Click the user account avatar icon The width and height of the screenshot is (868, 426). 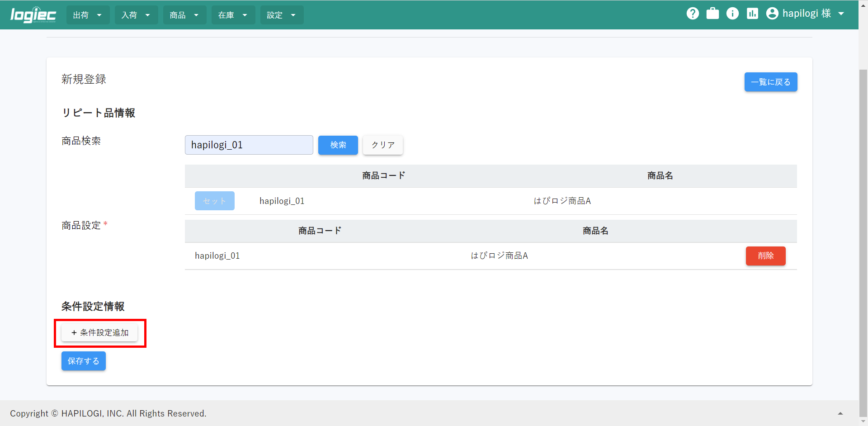point(772,14)
